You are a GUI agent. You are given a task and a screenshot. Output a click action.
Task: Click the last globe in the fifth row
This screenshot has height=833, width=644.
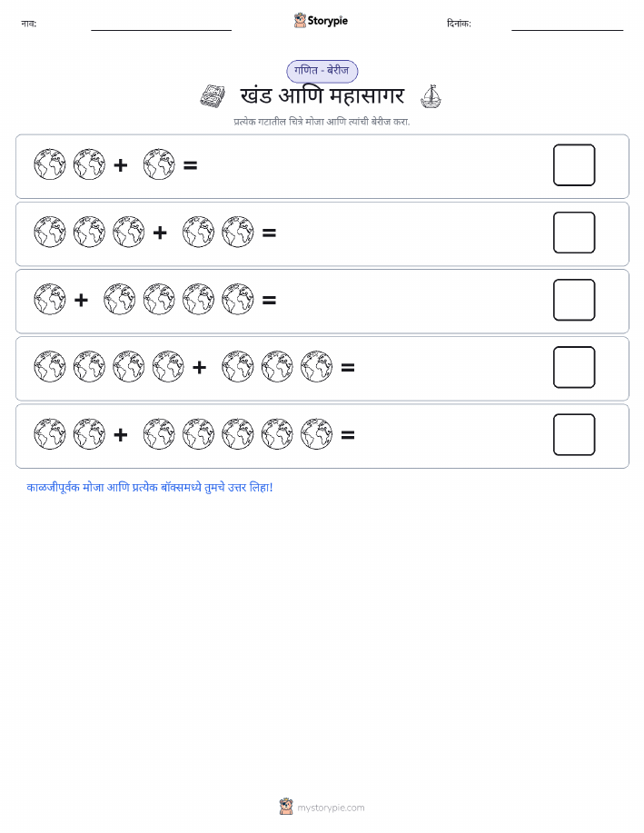[x=317, y=434]
